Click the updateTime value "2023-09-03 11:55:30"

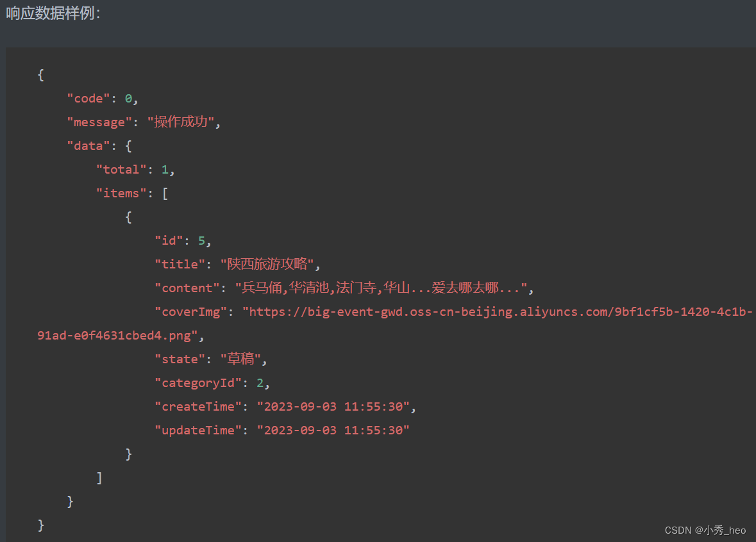point(333,431)
